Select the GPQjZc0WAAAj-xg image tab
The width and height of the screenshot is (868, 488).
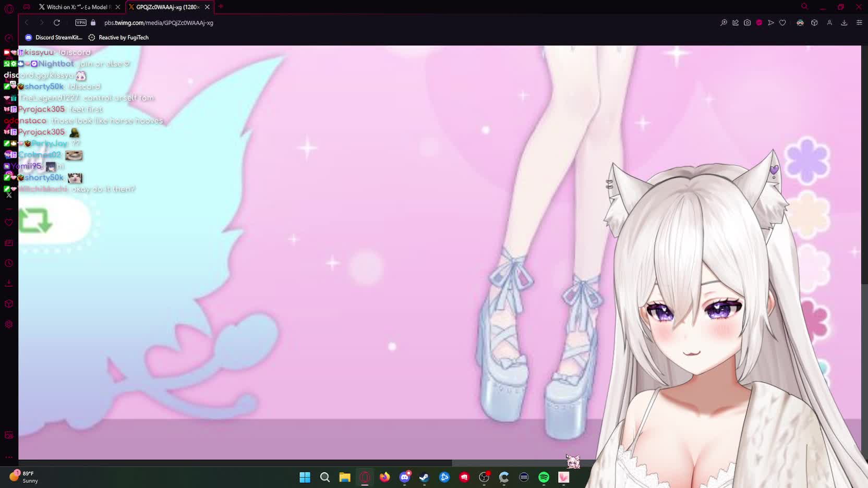(x=165, y=7)
